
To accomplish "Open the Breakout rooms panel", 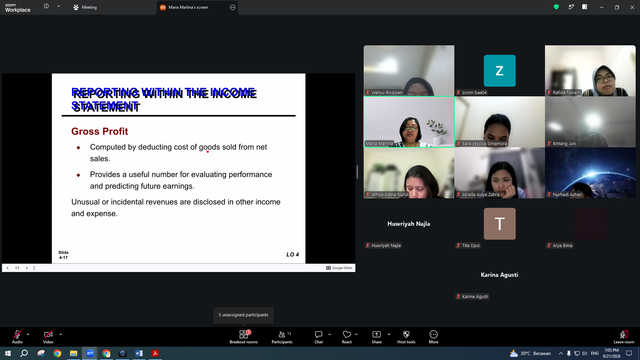I will (x=244, y=337).
